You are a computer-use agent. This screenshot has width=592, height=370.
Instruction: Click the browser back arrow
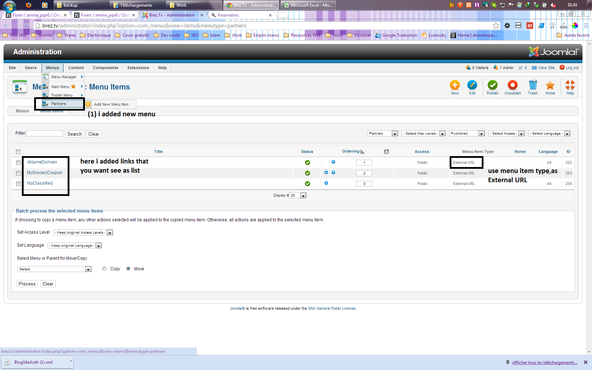[6, 26]
